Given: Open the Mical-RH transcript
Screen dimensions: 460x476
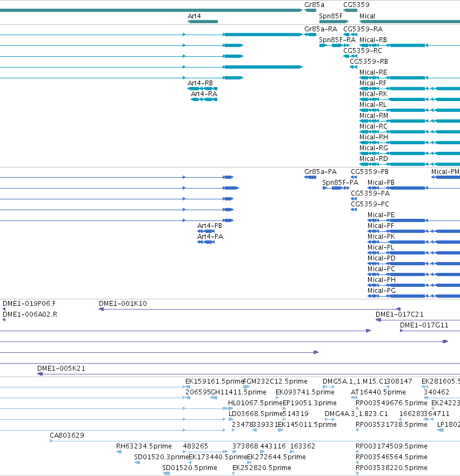Looking at the screenshot, I should pyautogui.click(x=374, y=137).
